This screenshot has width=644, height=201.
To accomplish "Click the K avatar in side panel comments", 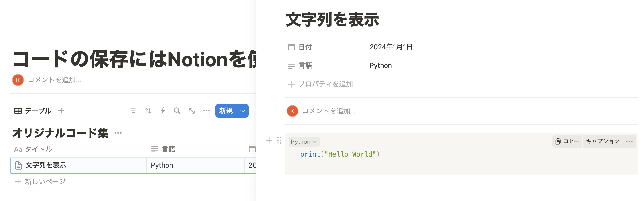I will 292,111.
